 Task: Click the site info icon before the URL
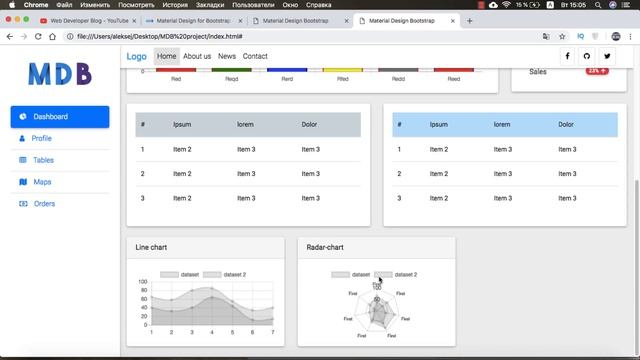pyautogui.click(x=70, y=36)
